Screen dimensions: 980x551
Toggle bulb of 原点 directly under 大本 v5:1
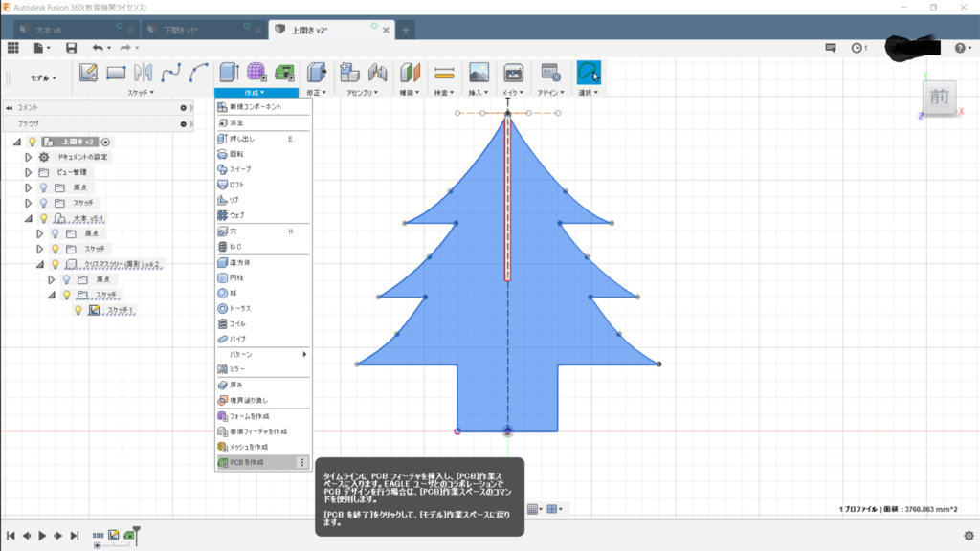click(x=55, y=233)
